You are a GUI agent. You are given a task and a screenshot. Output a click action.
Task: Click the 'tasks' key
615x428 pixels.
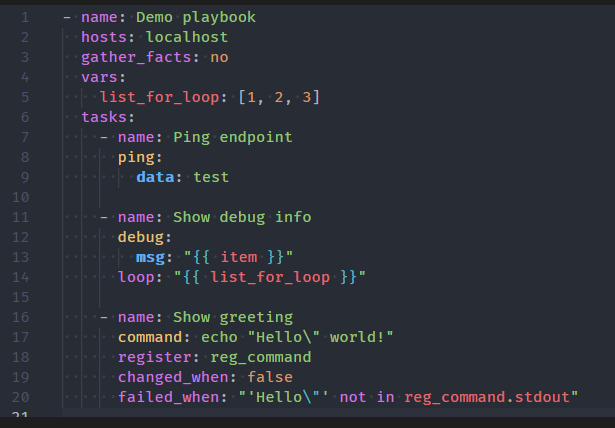[x=104, y=117]
